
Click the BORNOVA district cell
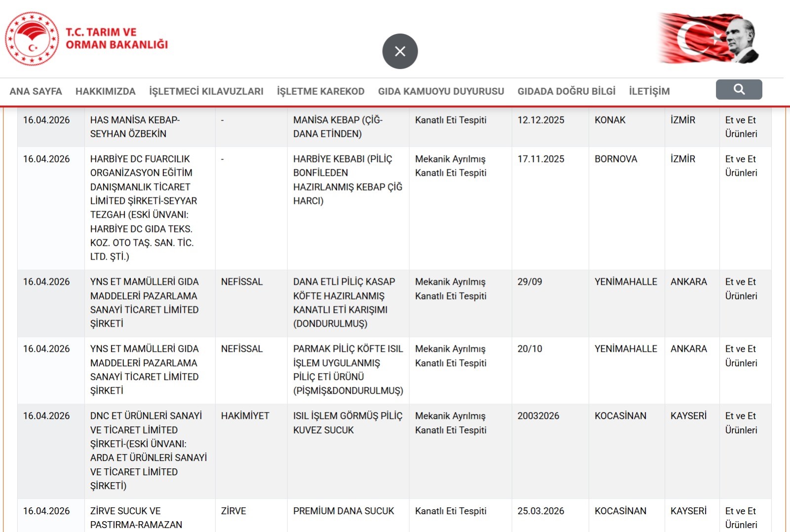[x=616, y=159]
